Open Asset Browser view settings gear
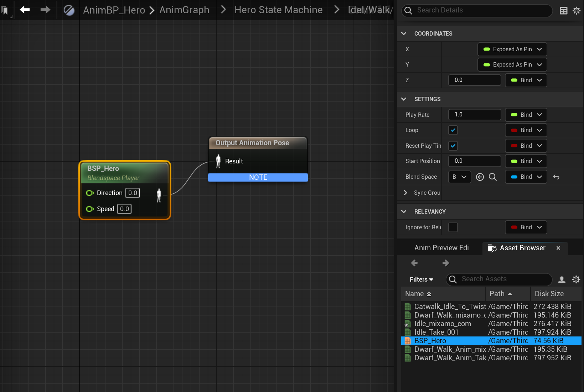This screenshot has width=584, height=392. coord(576,279)
